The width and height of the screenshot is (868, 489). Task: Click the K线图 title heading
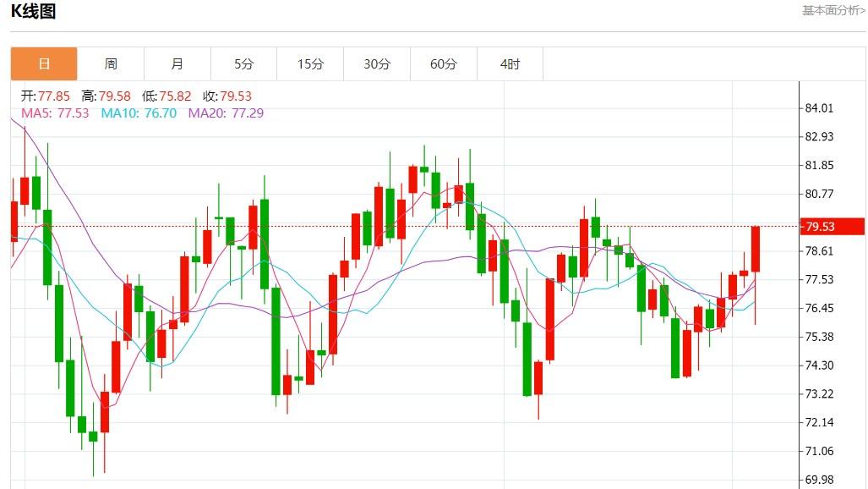pyautogui.click(x=33, y=12)
